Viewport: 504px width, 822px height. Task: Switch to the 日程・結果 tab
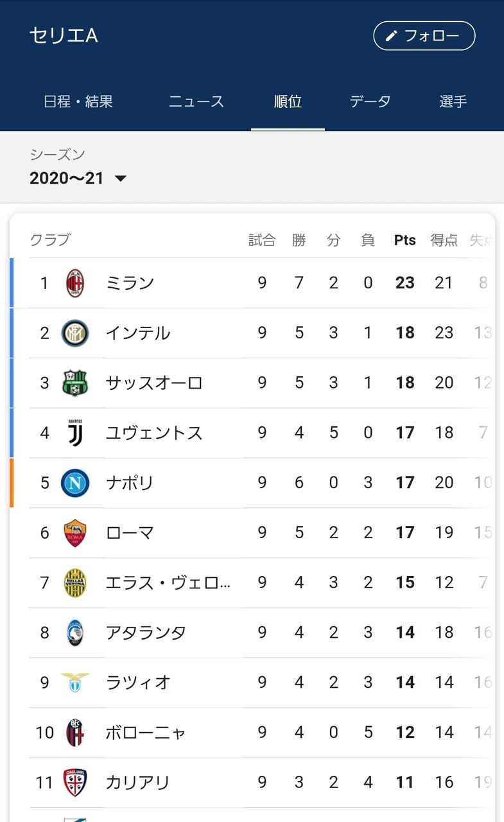coord(78,101)
